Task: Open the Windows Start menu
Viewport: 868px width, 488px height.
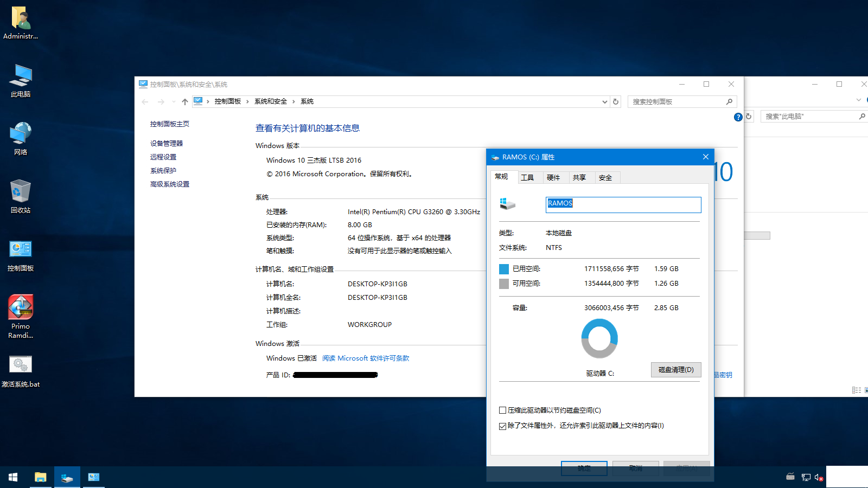Action: [13, 477]
